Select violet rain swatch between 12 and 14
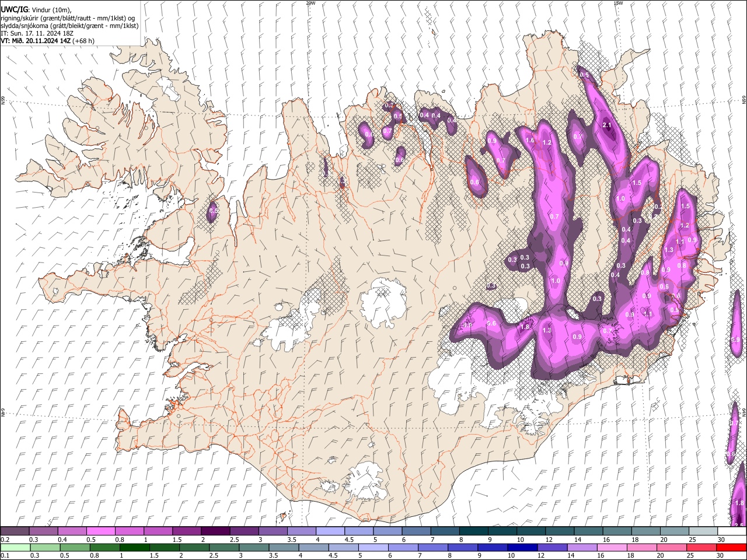Viewport: 747px width, 560px height. pos(551,547)
